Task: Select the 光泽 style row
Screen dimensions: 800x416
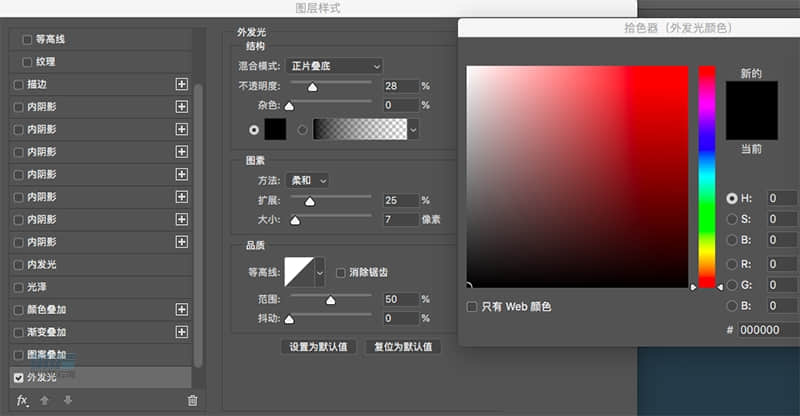Action: pyautogui.click(x=101, y=287)
